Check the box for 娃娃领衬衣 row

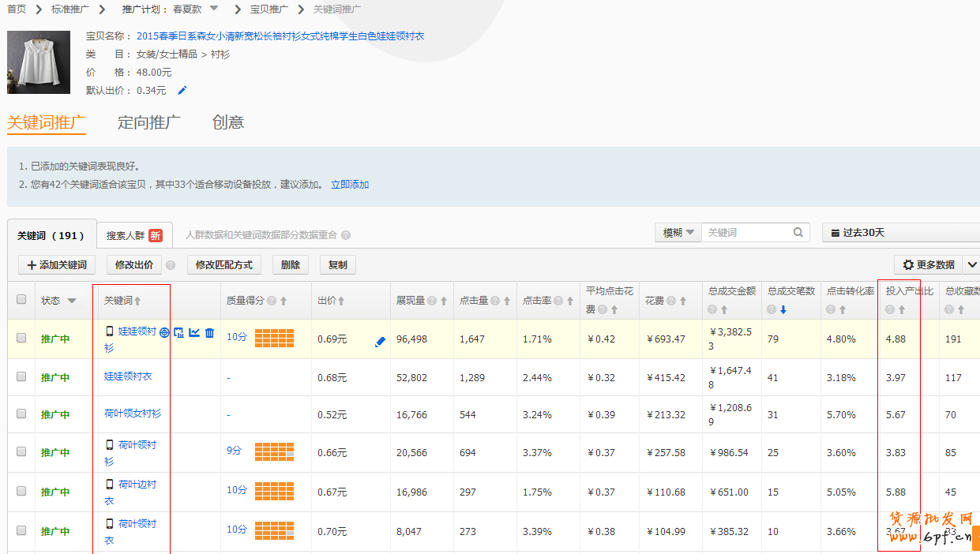coord(21,377)
